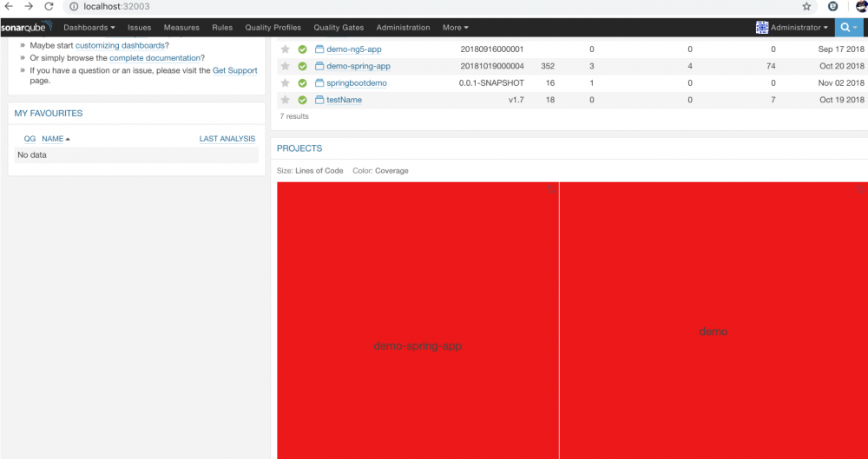This screenshot has height=459, width=868.
Task: Select the red demo-spring-app treemap tile
Action: click(418, 320)
